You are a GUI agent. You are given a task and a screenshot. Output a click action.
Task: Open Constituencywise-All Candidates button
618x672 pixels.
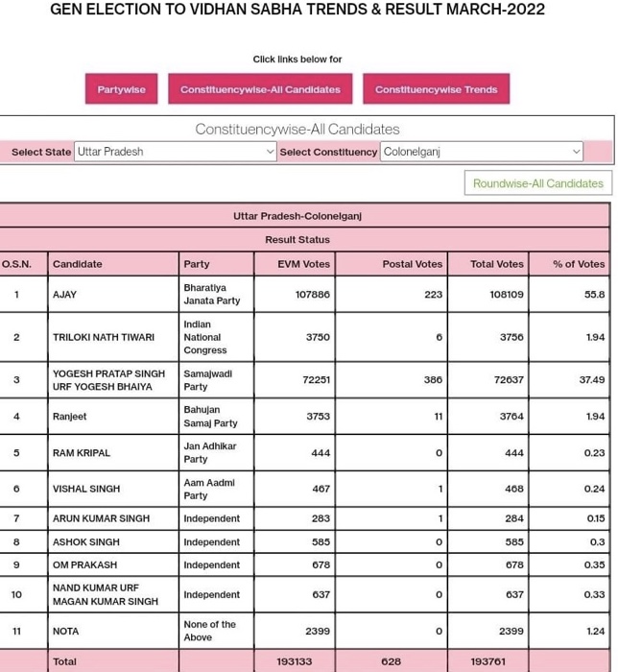click(x=260, y=88)
